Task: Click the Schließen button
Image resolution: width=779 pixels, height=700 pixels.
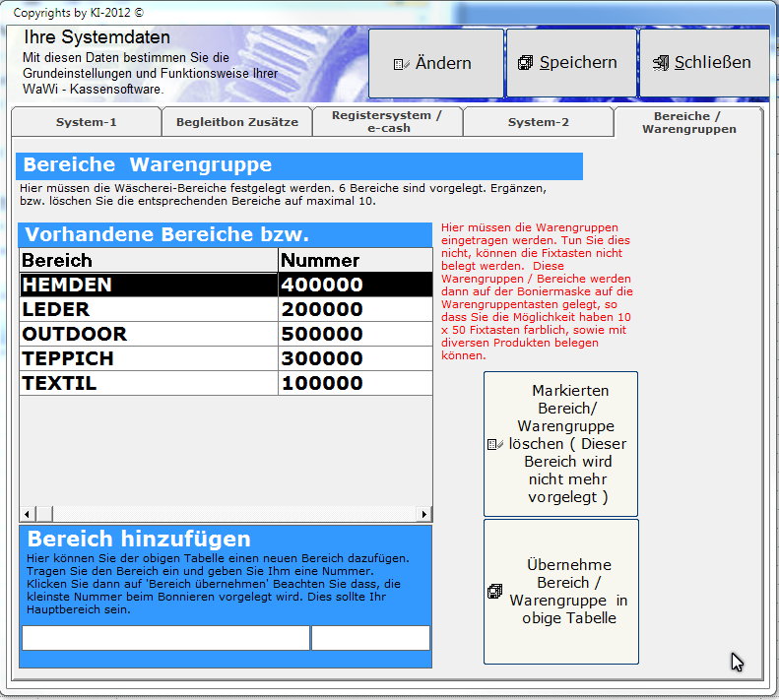Action: pyautogui.click(x=704, y=63)
